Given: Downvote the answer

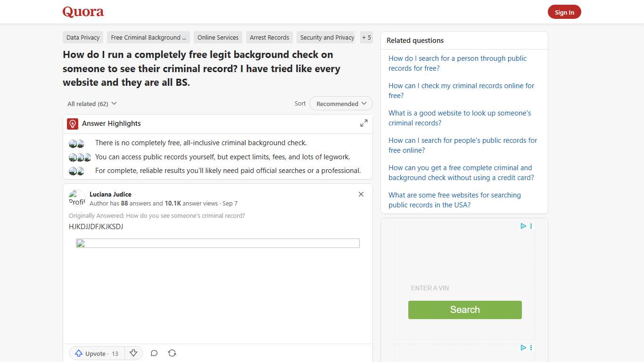Looking at the screenshot, I should tap(133, 353).
